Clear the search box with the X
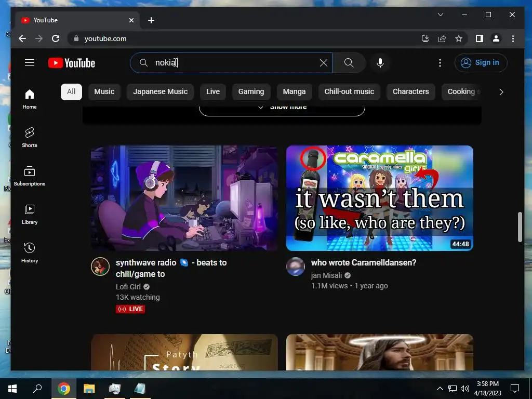Screen dimensions: 532x399 (324, 63)
